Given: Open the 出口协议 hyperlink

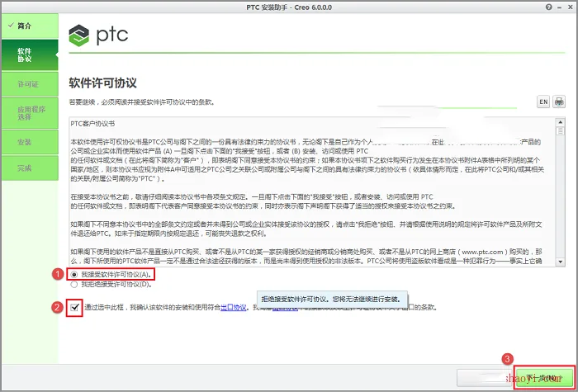Looking at the screenshot, I should tap(234, 307).
